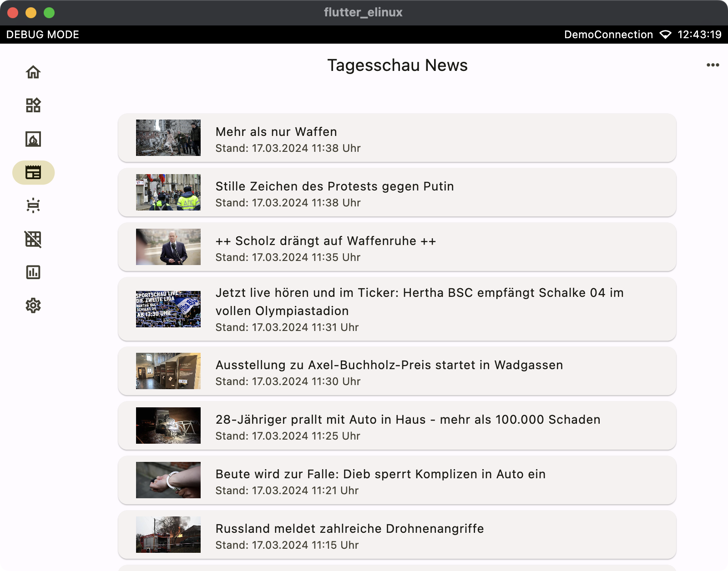728x571 pixels.
Task: Select the highlighted news feed sidebar icon
Action: (x=33, y=173)
